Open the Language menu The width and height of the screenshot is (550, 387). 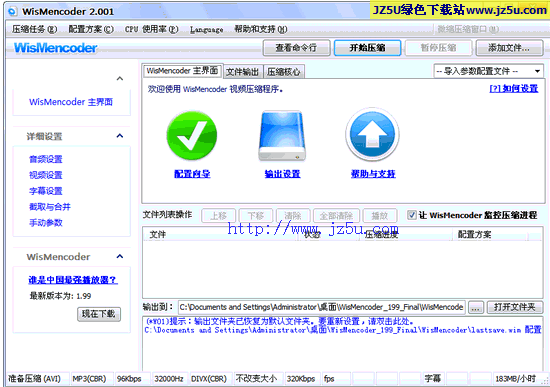207,29
